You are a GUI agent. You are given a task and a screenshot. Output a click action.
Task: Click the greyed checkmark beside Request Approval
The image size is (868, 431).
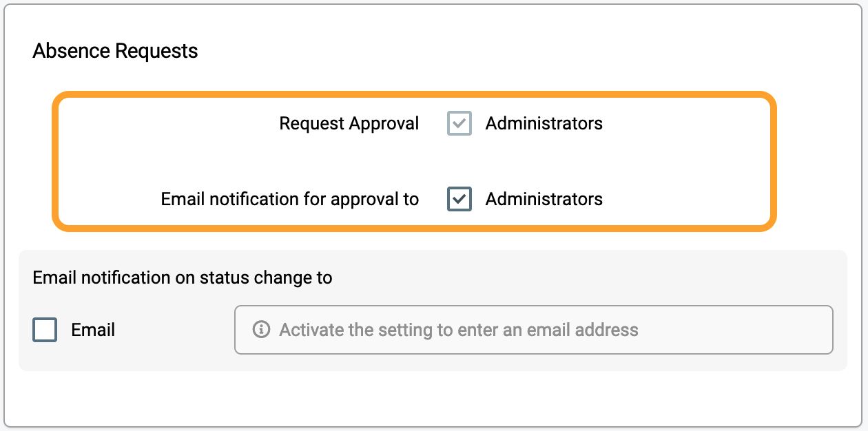coord(459,123)
